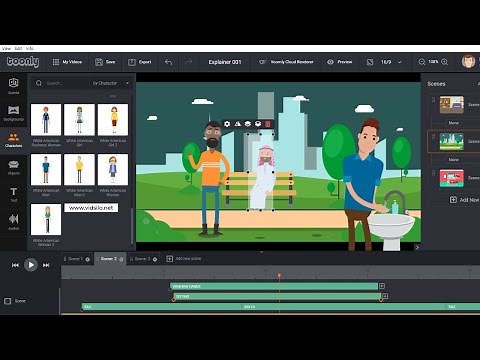Image resolution: width=480 pixels, height=360 pixels.
Task: Flip the selected character horizontally
Action: [x=237, y=124]
